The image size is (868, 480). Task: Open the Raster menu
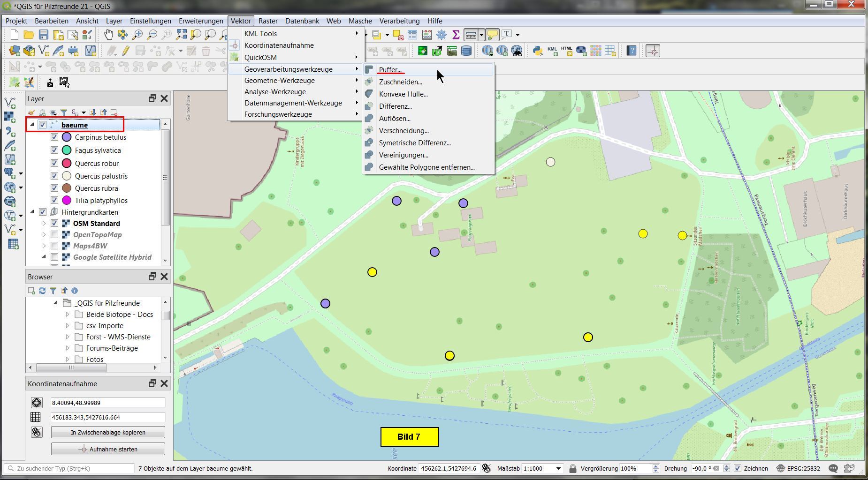coord(268,21)
